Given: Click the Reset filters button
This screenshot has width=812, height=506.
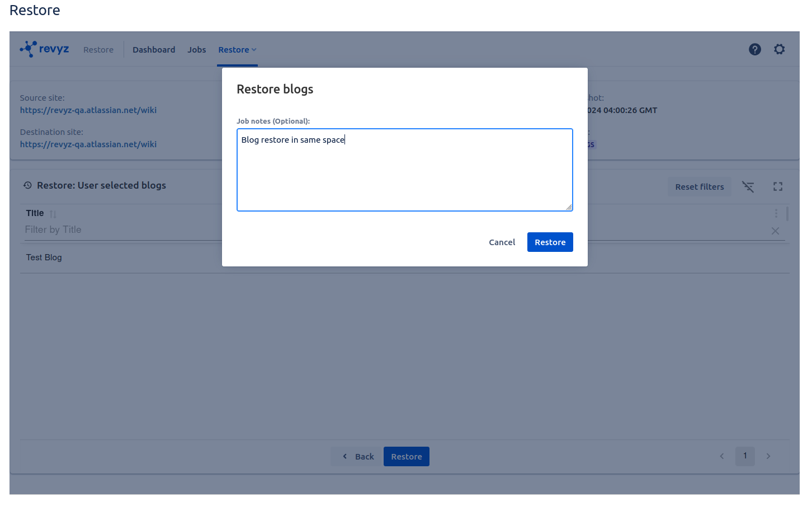Looking at the screenshot, I should pyautogui.click(x=699, y=187).
